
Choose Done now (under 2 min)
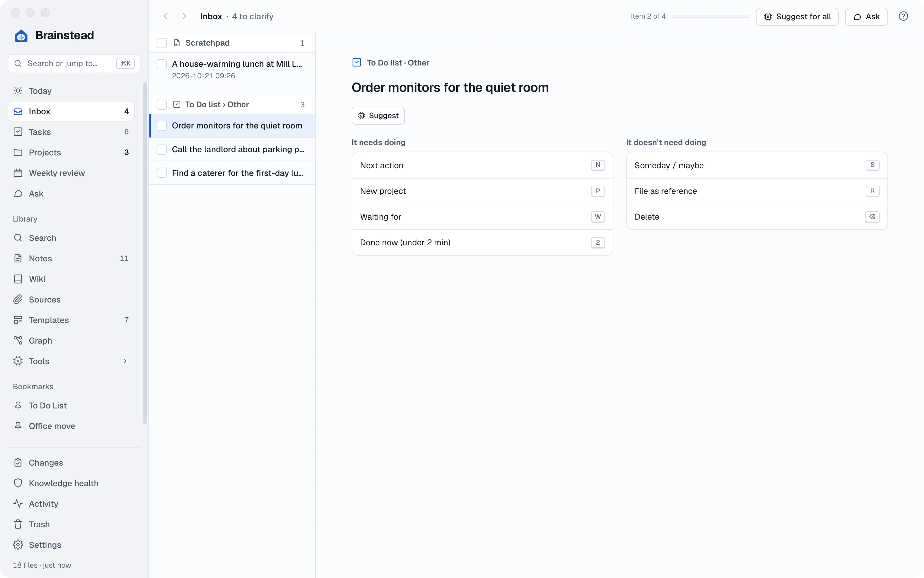click(x=482, y=242)
